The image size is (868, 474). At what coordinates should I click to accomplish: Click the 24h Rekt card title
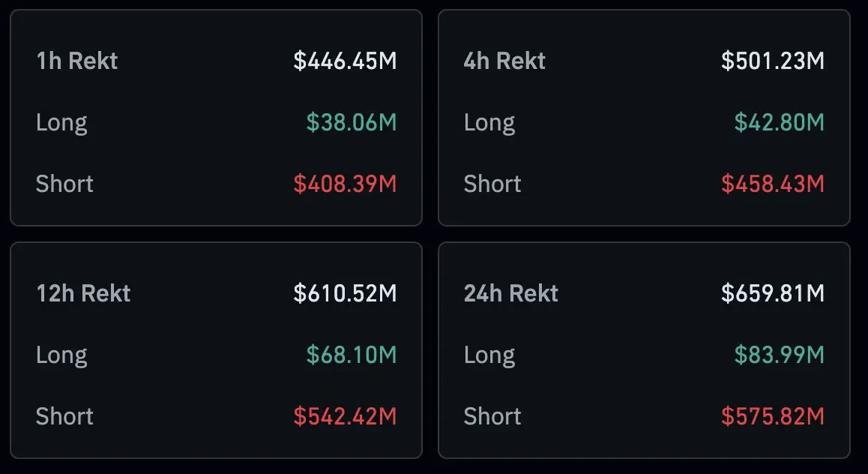(511, 293)
